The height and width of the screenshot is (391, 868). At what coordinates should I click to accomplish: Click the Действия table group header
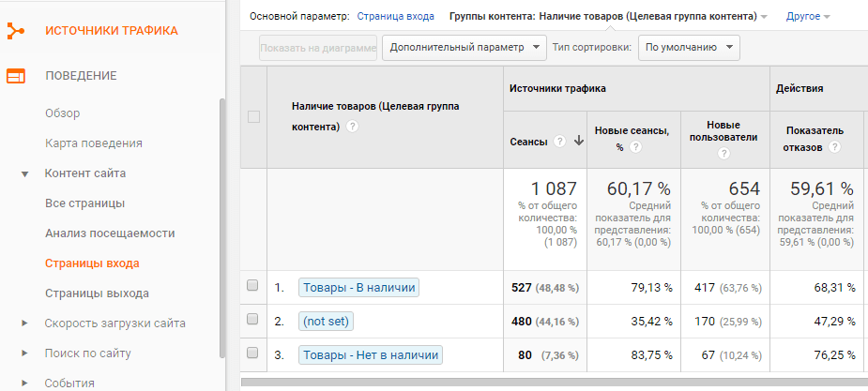click(x=799, y=88)
